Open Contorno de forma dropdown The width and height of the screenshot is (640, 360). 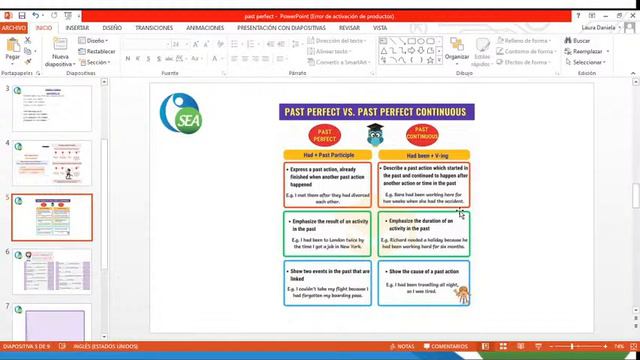tap(527, 51)
